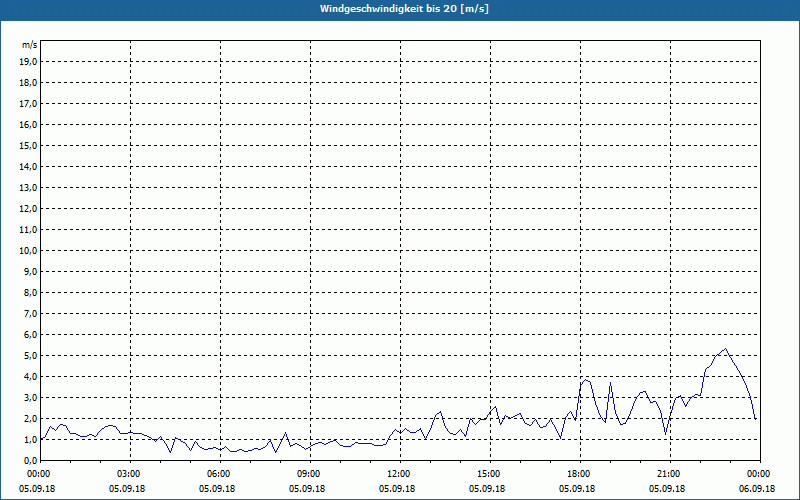The width and height of the screenshot is (800, 500).
Task: Click the title 'Windgeschwindigkeit bis 20 [m/s]'
Action: [x=404, y=9]
